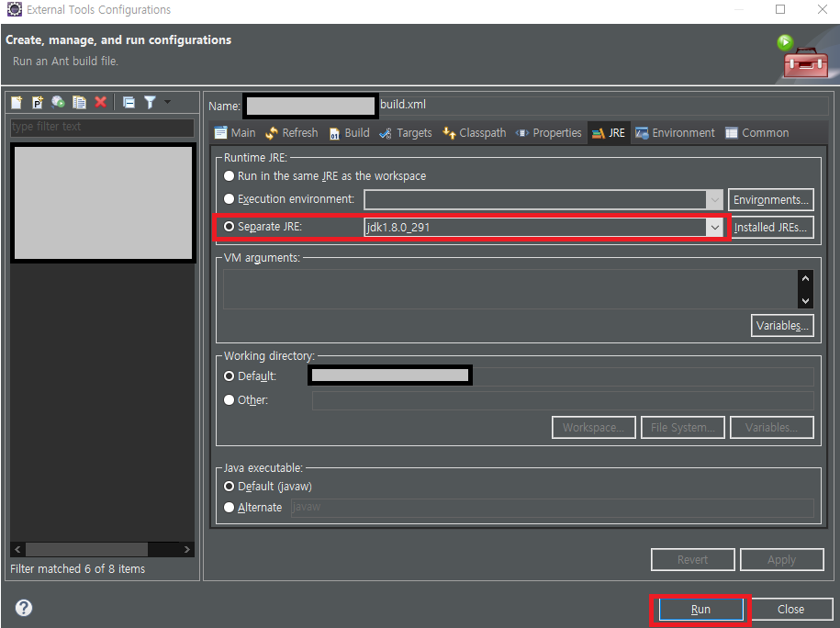
Task: Select Other as the working directory
Action: click(x=229, y=399)
